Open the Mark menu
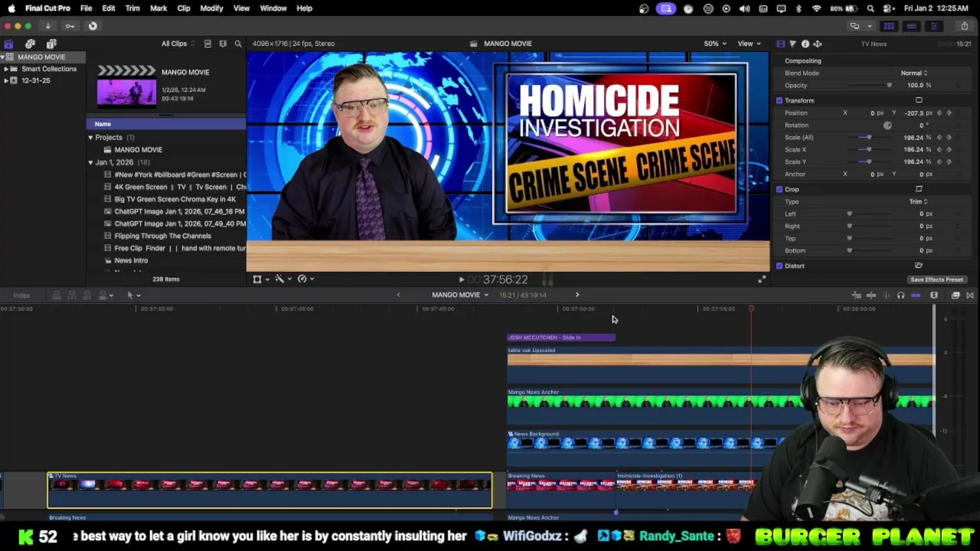Image resolution: width=980 pixels, height=551 pixels. tap(158, 8)
